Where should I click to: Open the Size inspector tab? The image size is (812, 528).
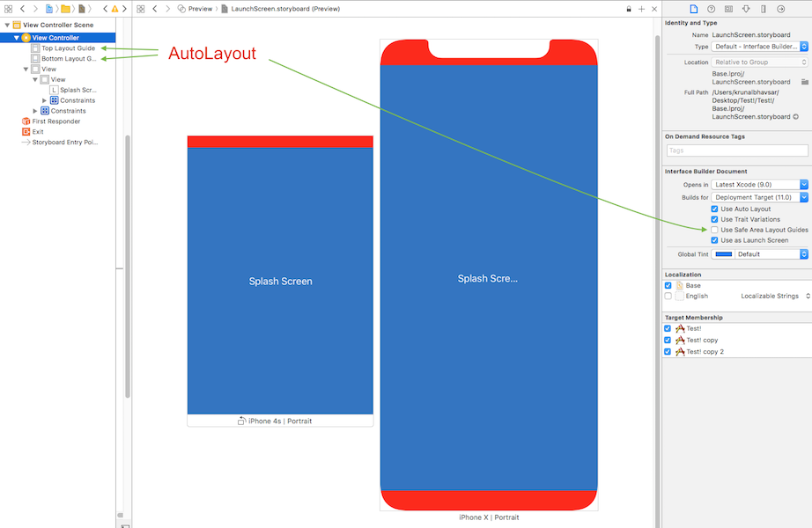(x=764, y=9)
